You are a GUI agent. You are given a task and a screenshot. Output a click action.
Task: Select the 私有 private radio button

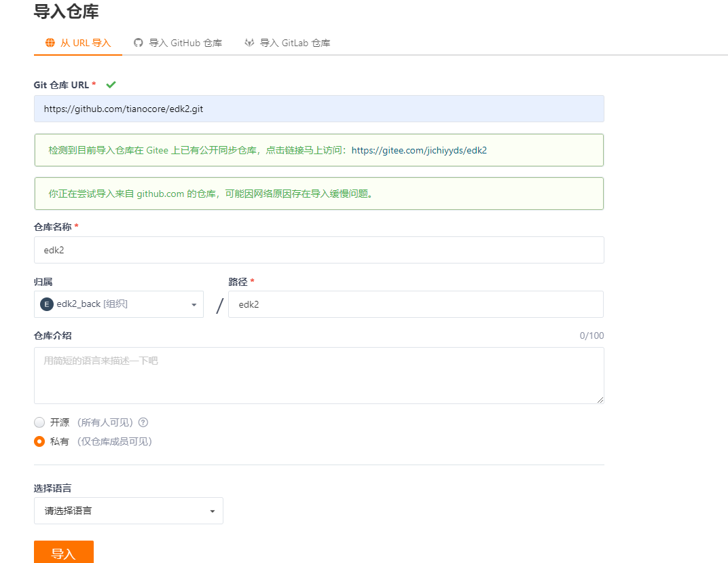click(39, 441)
